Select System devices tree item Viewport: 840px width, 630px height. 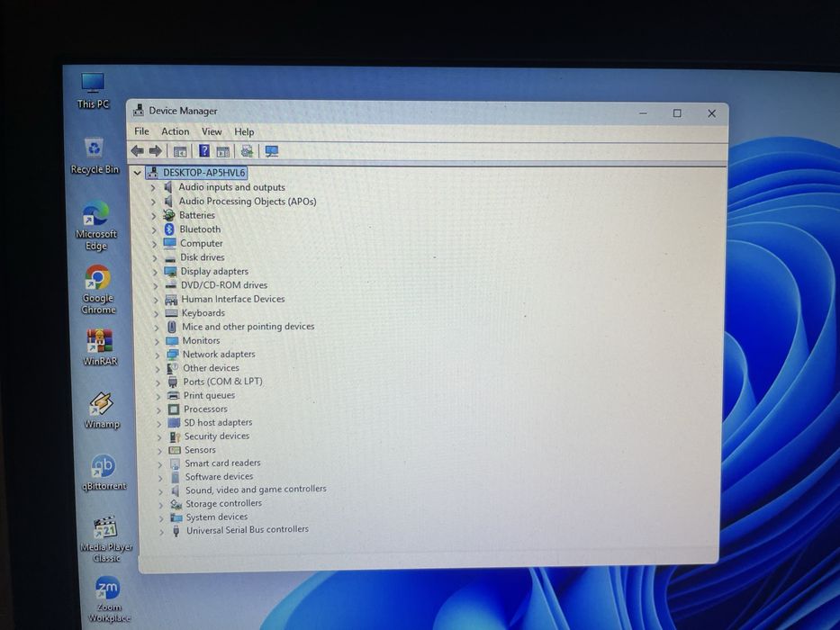217,517
